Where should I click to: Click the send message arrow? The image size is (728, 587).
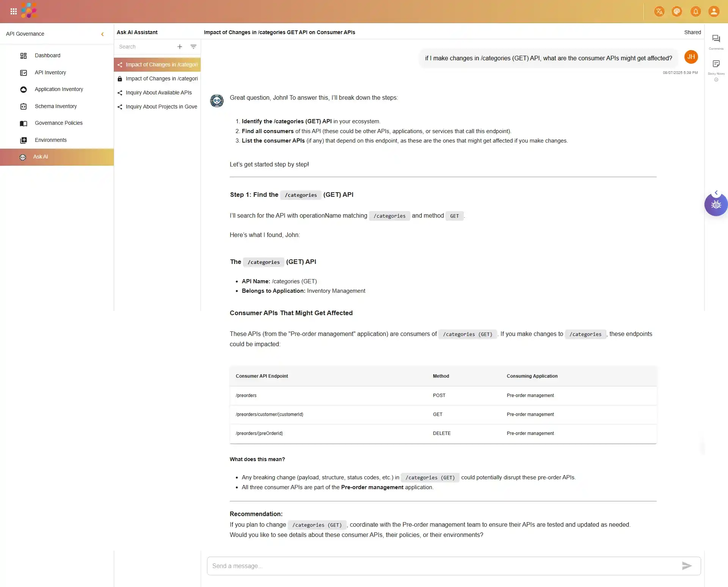687,566
